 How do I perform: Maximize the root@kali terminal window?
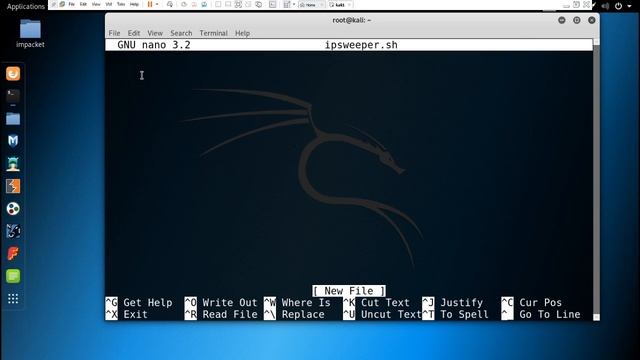coord(577,20)
